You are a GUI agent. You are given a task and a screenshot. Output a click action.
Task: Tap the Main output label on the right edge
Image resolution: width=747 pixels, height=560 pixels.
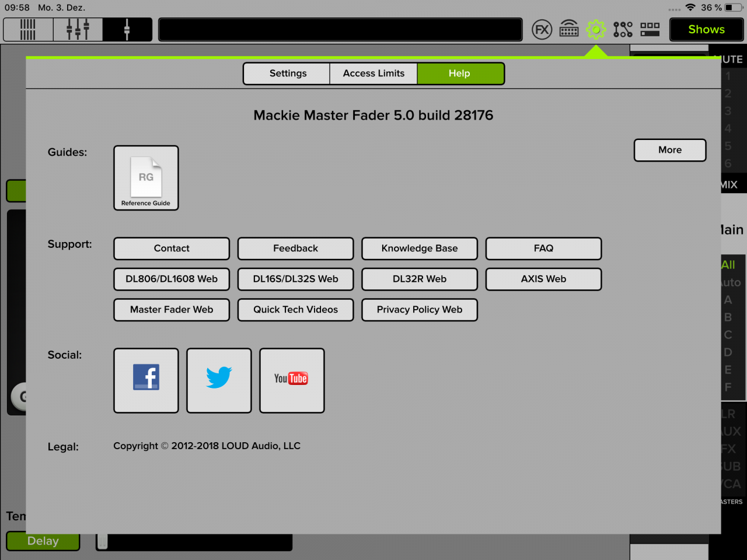pyautogui.click(x=732, y=230)
